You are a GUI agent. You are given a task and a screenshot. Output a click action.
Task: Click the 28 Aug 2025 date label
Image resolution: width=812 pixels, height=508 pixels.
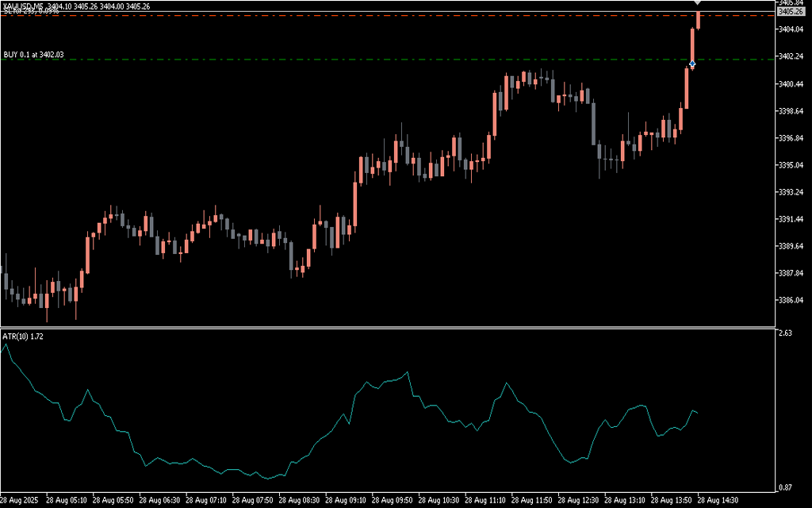(21, 501)
